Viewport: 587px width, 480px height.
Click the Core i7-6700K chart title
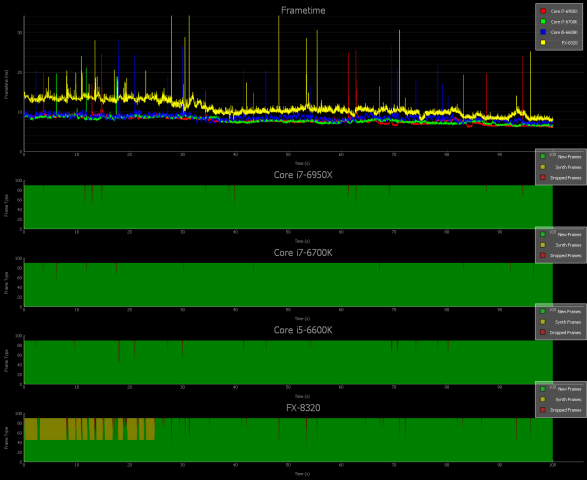click(x=303, y=253)
